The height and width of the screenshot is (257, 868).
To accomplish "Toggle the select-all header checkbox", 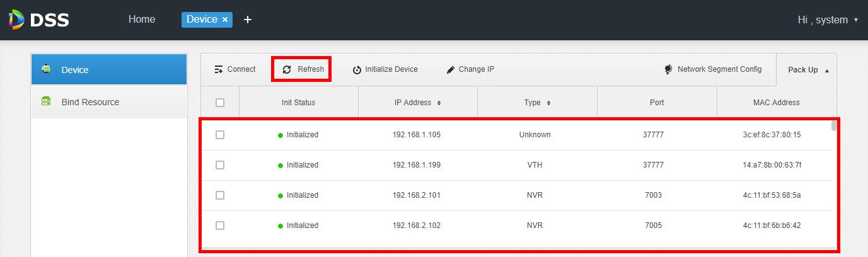I will click(x=220, y=103).
